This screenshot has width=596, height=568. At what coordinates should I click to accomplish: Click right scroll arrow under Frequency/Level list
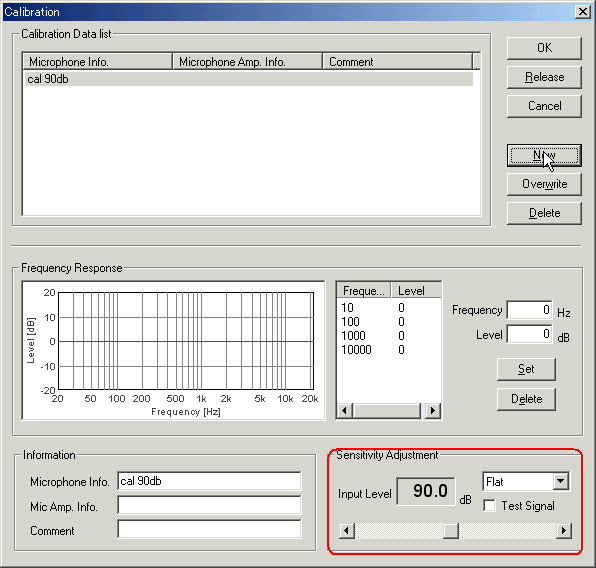(x=433, y=411)
